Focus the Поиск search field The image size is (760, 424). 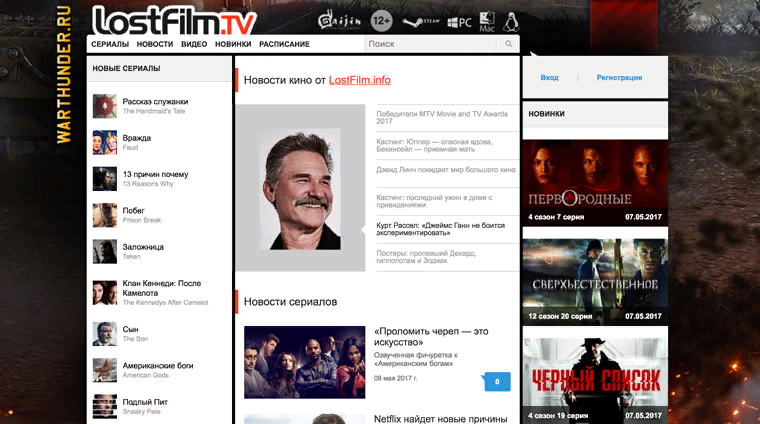point(431,44)
